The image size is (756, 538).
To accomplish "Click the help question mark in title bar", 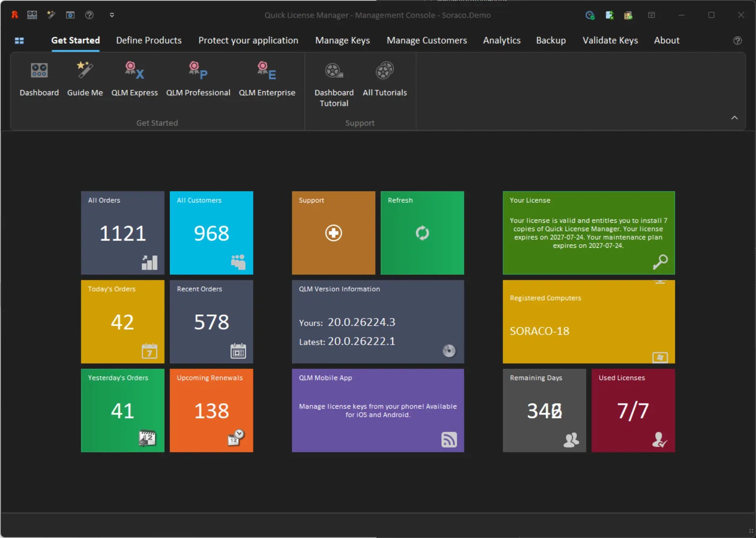I will (x=89, y=15).
